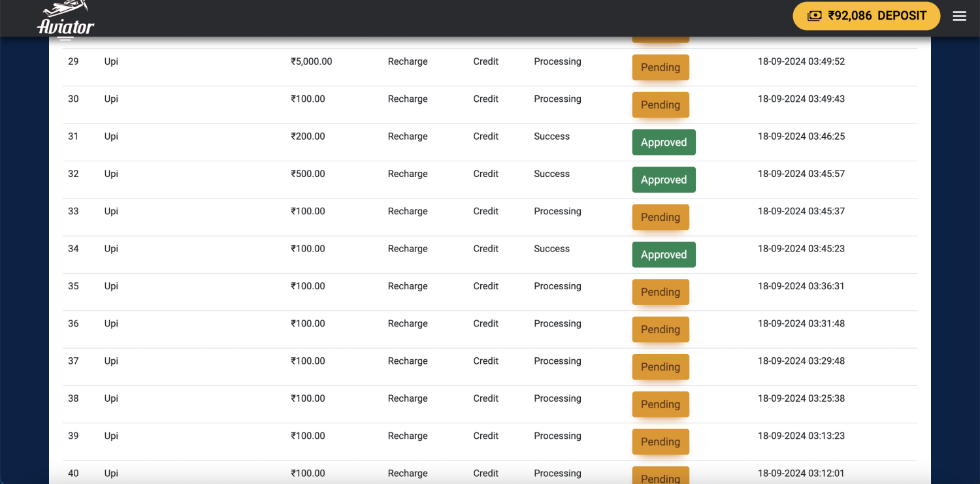Select the Approved badge in row 31
Screen dimensions: 980x484
[663, 142]
